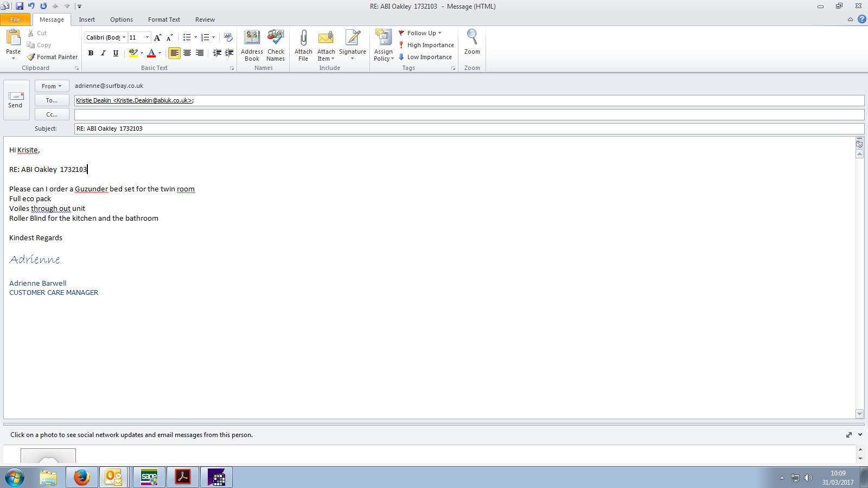The image size is (868, 488).
Task: Toggle Low Importance on the message
Action: coord(425,57)
